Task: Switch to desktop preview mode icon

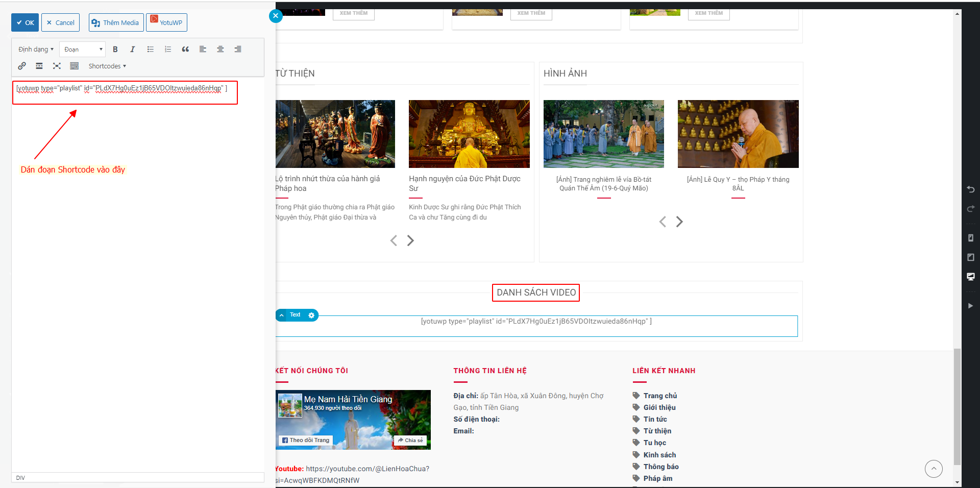Action: (x=971, y=277)
